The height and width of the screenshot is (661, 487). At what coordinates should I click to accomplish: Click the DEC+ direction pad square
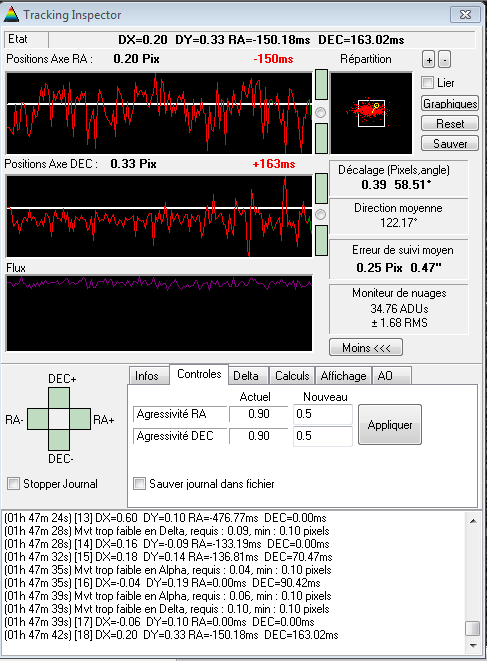click(x=59, y=398)
